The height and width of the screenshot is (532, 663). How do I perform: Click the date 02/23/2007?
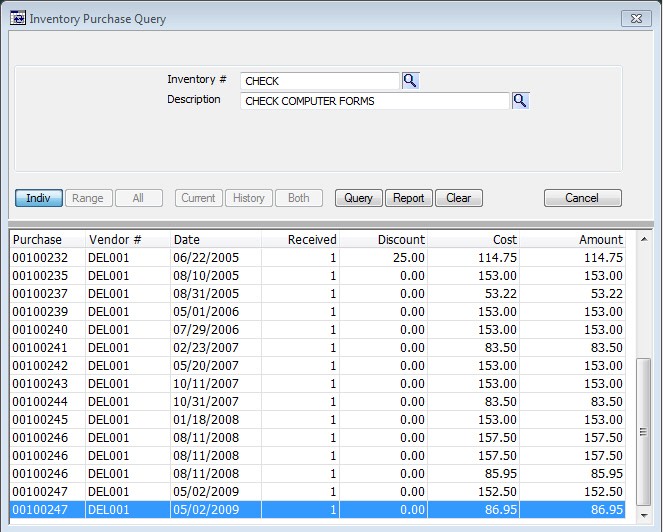tap(206, 348)
